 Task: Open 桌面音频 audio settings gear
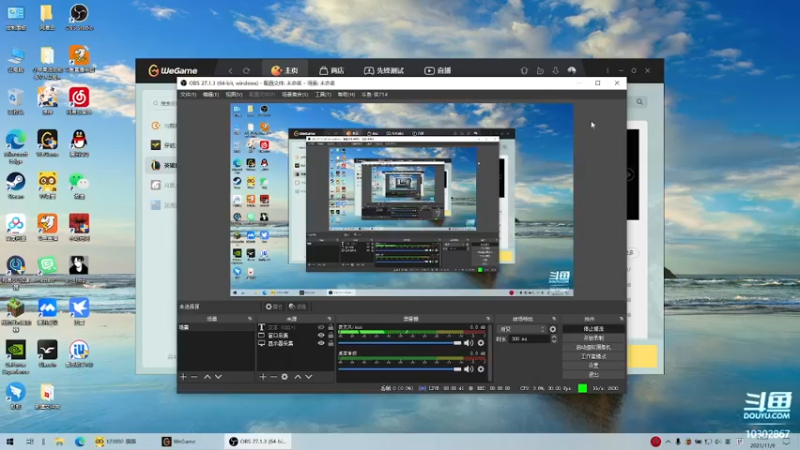point(481,369)
